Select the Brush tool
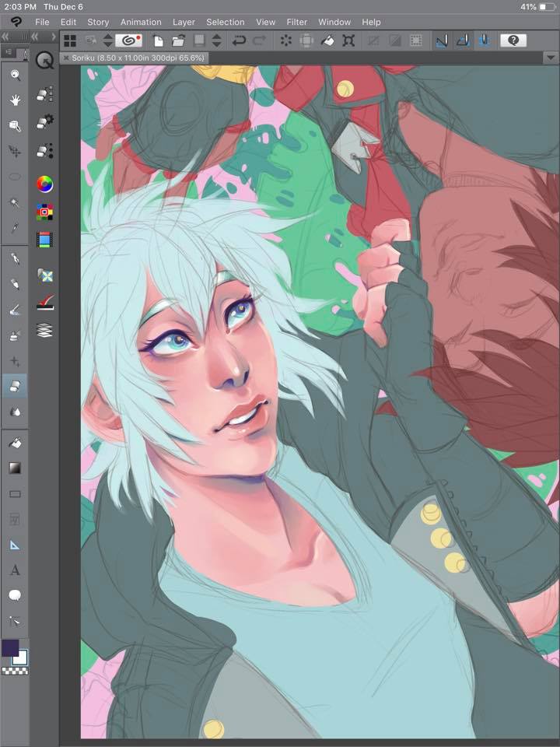Screen dimensions: 560x747 point(15,310)
